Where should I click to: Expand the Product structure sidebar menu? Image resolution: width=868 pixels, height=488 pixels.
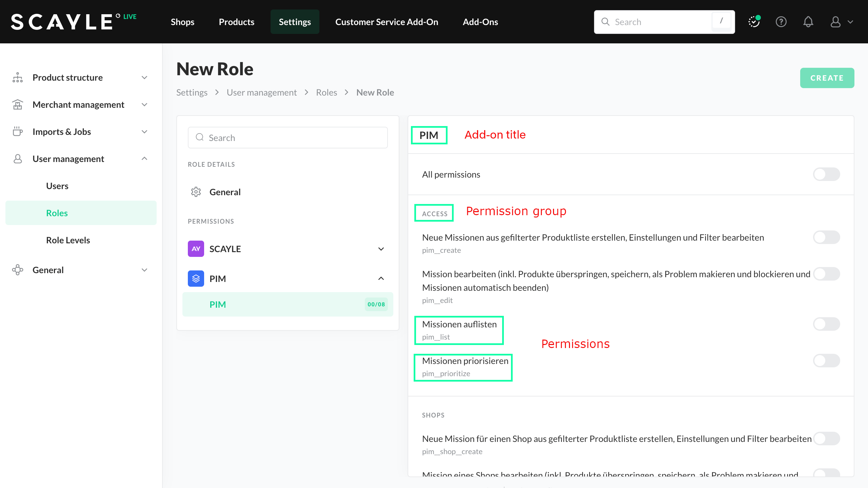pos(144,78)
